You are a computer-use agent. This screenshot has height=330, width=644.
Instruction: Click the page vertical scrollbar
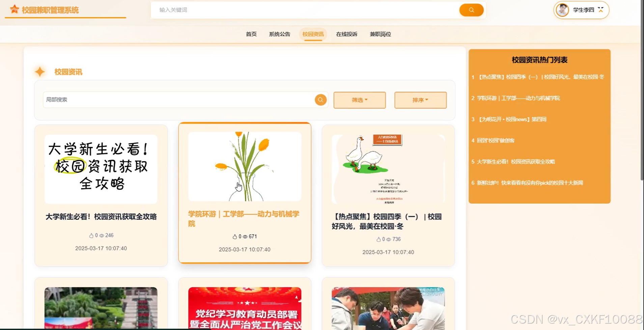pyautogui.click(x=642, y=90)
